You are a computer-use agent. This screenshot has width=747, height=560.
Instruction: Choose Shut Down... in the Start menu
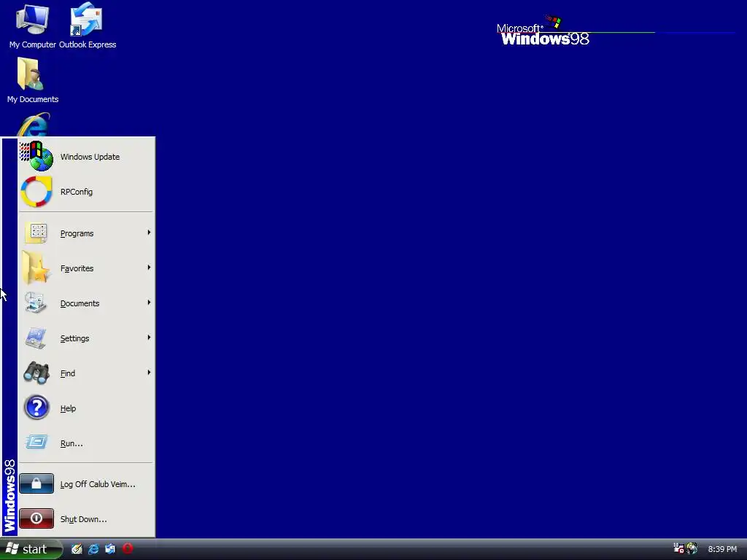pyautogui.click(x=86, y=519)
